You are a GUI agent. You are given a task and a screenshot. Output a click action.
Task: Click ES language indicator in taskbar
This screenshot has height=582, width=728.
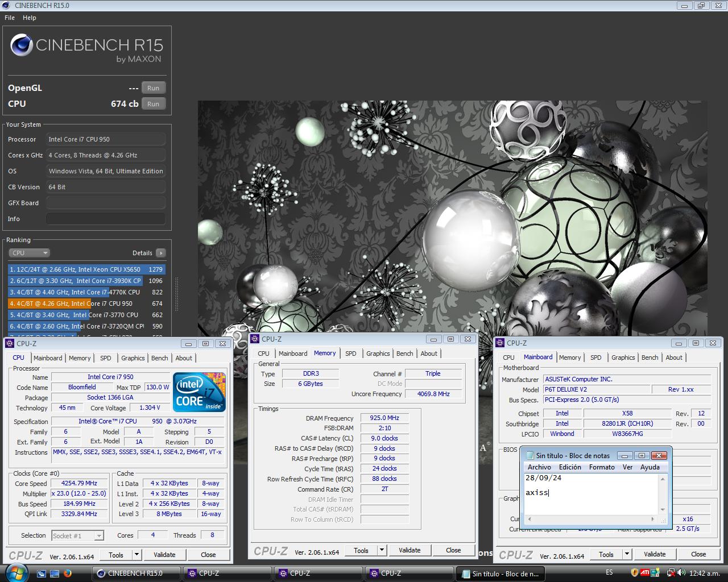610,572
